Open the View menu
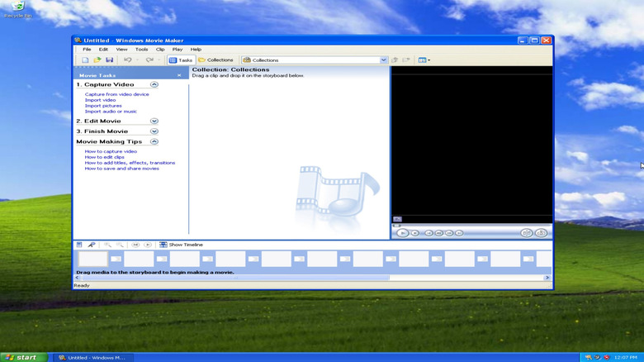The width and height of the screenshot is (644, 362). pos(121,50)
